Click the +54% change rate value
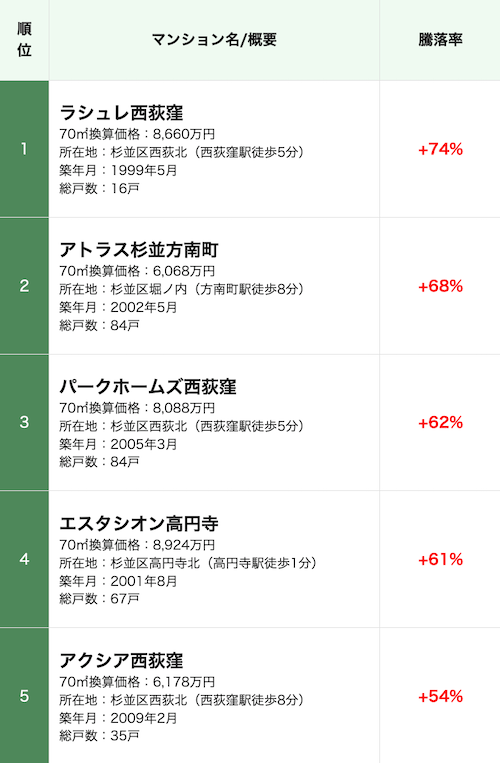The height and width of the screenshot is (763, 500). pos(440,696)
